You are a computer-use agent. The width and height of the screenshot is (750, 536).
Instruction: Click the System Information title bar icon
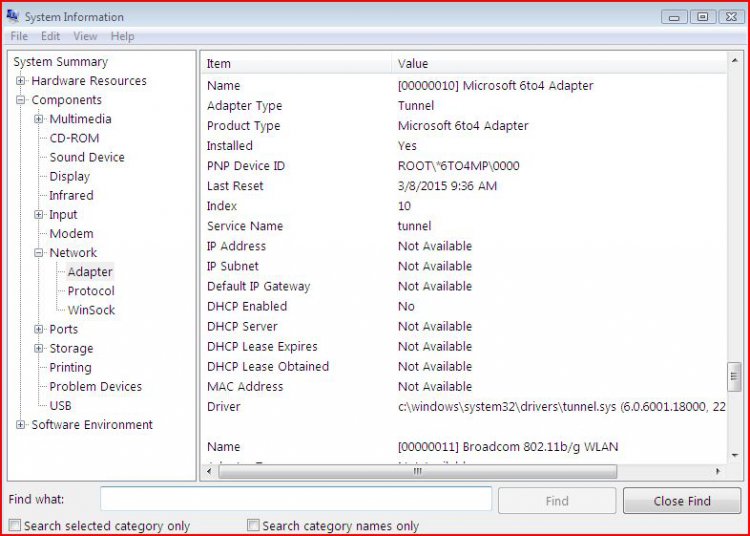13,16
